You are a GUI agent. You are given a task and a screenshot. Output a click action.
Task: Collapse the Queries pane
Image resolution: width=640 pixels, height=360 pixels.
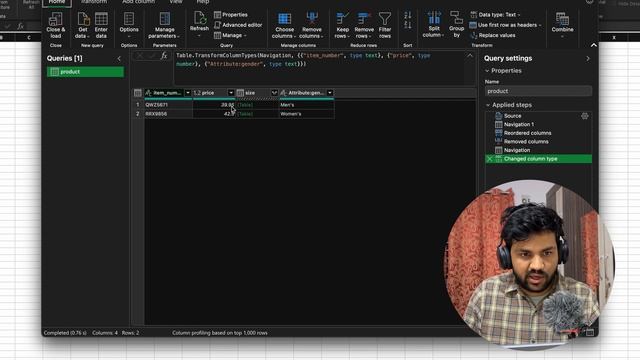click(x=119, y=59)
